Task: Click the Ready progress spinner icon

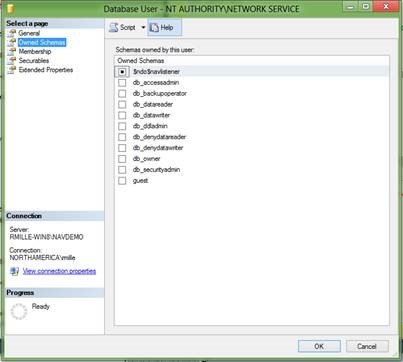Action: pyautogui.click(x=19, y=311)
